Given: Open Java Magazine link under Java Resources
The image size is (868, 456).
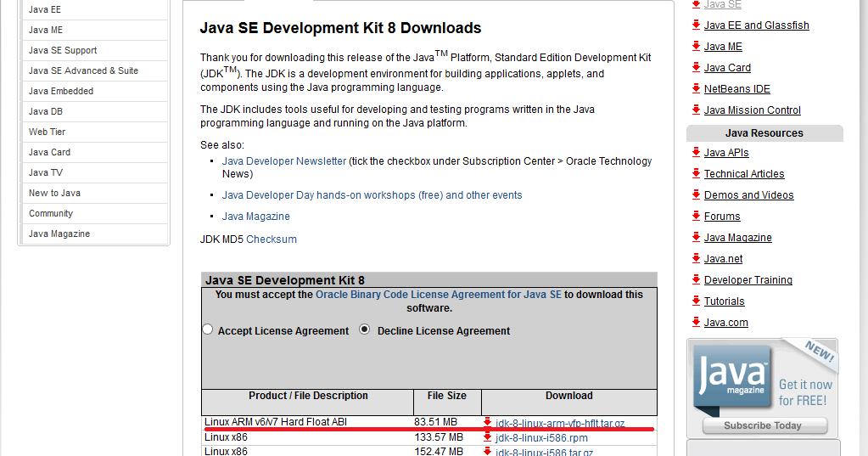Looking at the screenshot, I should [x=738, y=238].
